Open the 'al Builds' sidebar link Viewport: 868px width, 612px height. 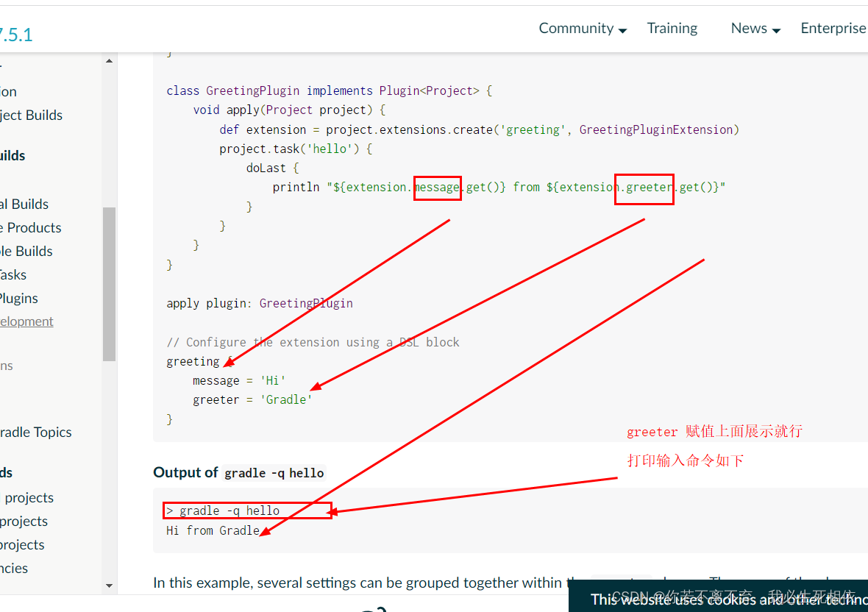(24, 204)
